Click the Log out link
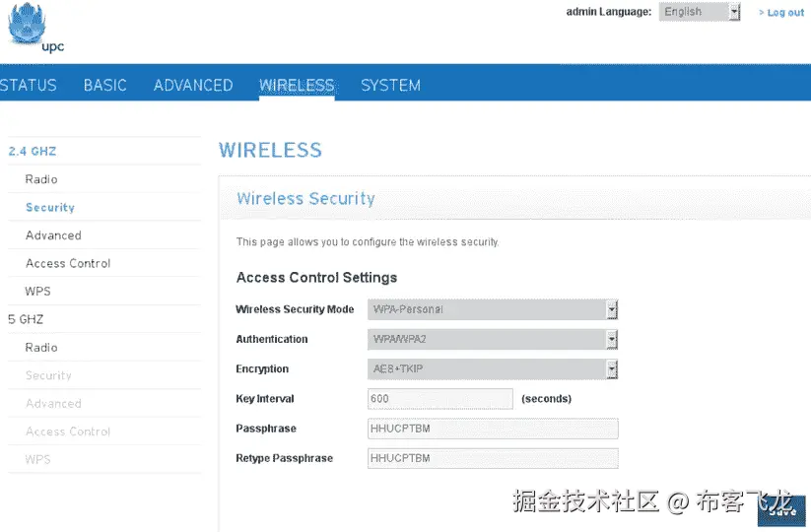The image size is (811, 532). pyautogui.click(x=784, y=13)
